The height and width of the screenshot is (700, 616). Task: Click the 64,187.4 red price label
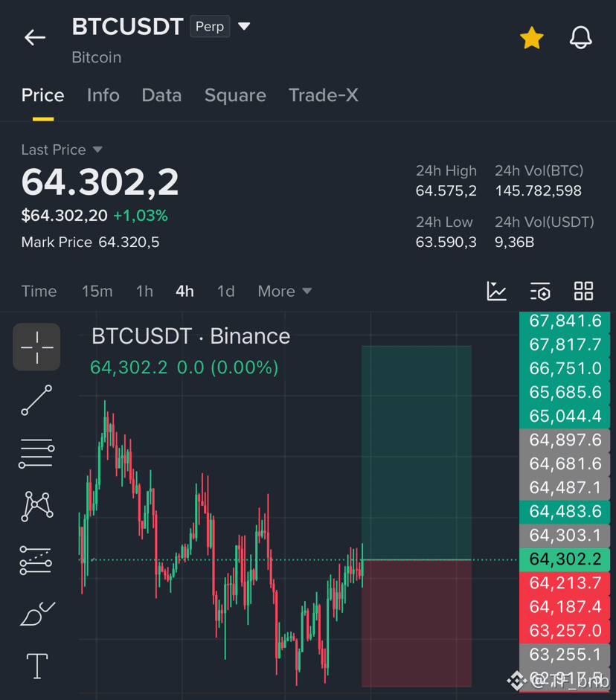[x=565, y=607]
